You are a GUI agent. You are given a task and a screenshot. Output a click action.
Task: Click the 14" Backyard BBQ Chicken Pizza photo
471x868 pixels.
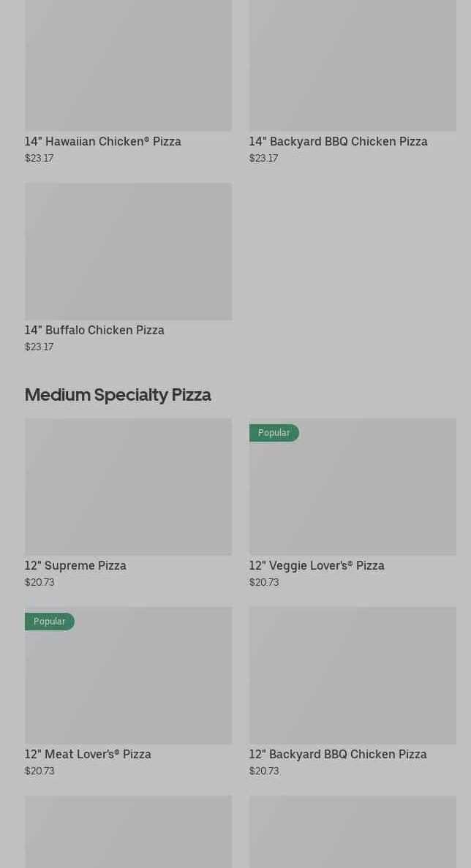353,66
